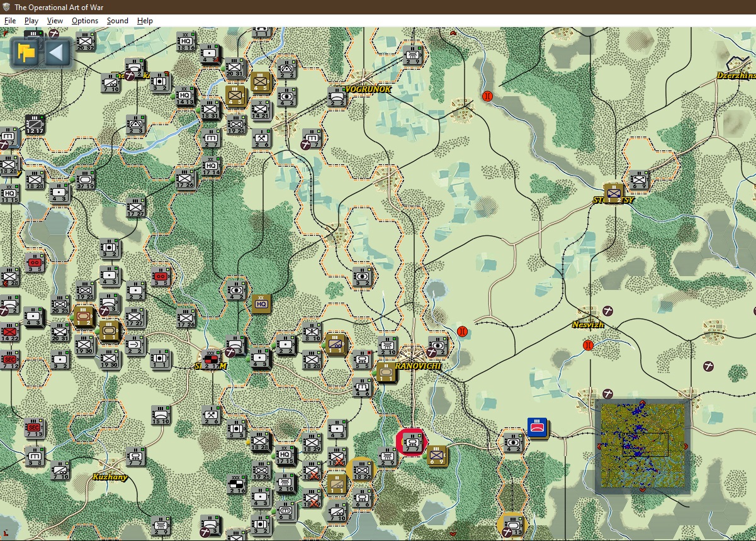Select the unit marked 20 25
Screen dimensions: 756x541
click(60, 304)
